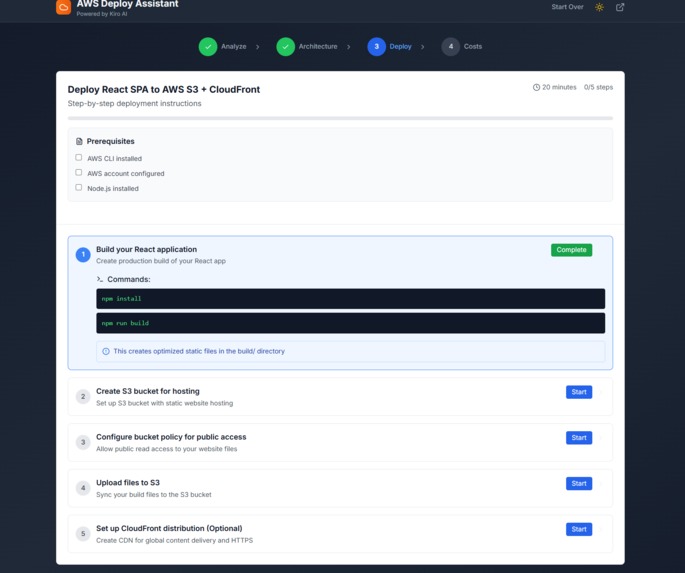Click the Prerequisites document icon
The height and width of the screenshot is (573, 685).
click(x=79, y=142)
